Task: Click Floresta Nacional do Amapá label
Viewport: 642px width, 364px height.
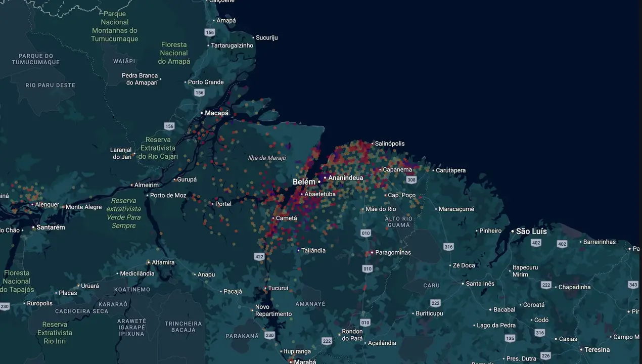Action: click(174, 53)
